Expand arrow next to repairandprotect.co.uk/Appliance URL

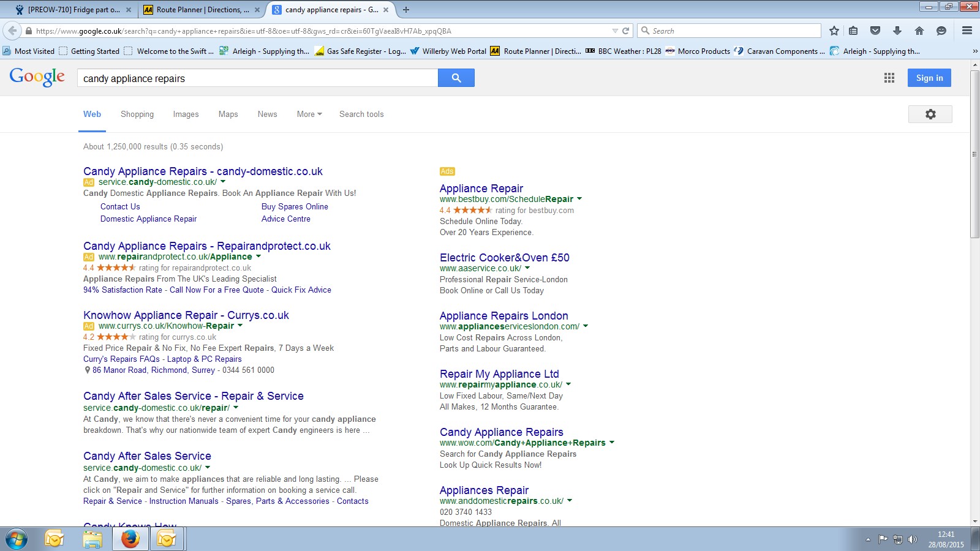[x=258, y=257]
